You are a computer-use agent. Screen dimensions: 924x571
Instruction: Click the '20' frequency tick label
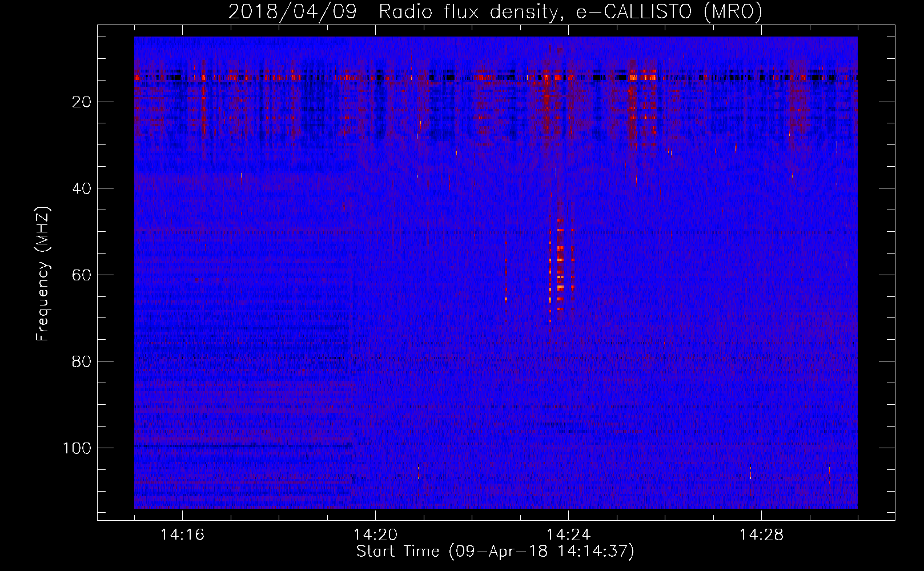coord(82,102)
